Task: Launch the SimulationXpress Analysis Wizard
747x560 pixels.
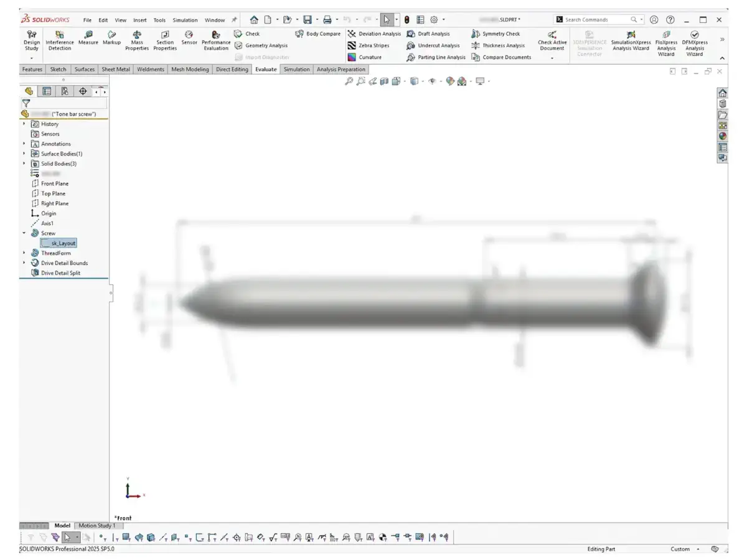Action: (631, 41)
